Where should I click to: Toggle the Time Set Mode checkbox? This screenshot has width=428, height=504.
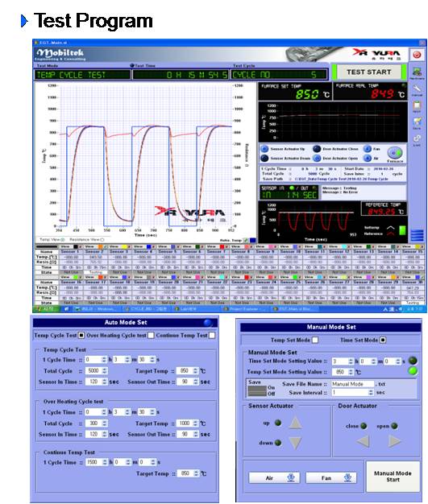pos(383,340)
